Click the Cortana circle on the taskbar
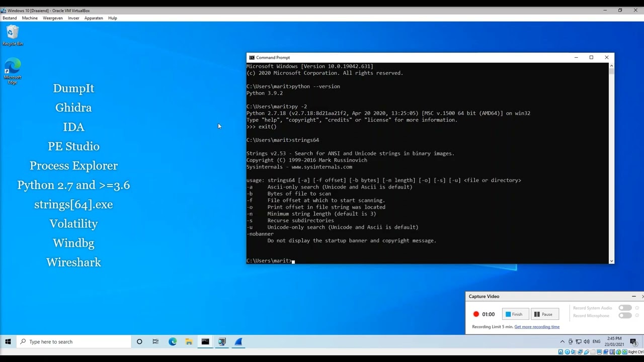Viewport: 644px width, 362px height. coord(139,342)
